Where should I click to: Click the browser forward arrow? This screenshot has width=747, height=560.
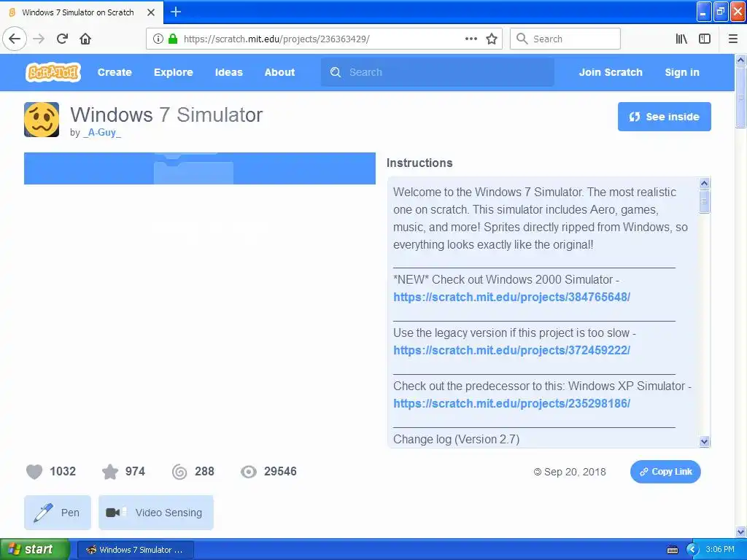[39, 39]
